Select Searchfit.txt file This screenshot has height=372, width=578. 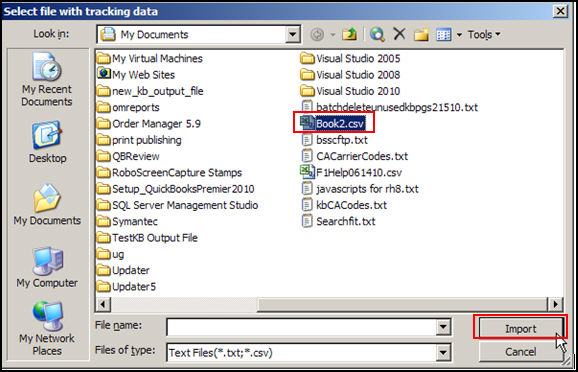click(338, 221)
